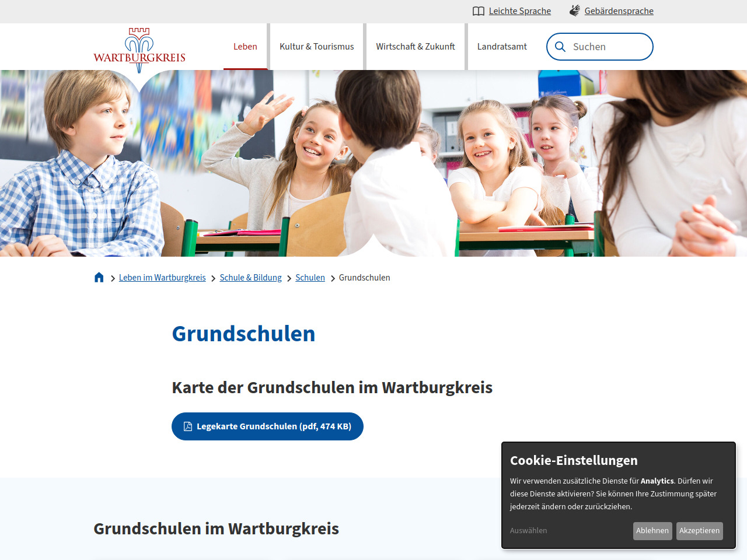This screenshot has height=560, width=747.
Task: Navigate to Schulen breadcrumb link
Action: pyautogui.click(x=310, y=278)
